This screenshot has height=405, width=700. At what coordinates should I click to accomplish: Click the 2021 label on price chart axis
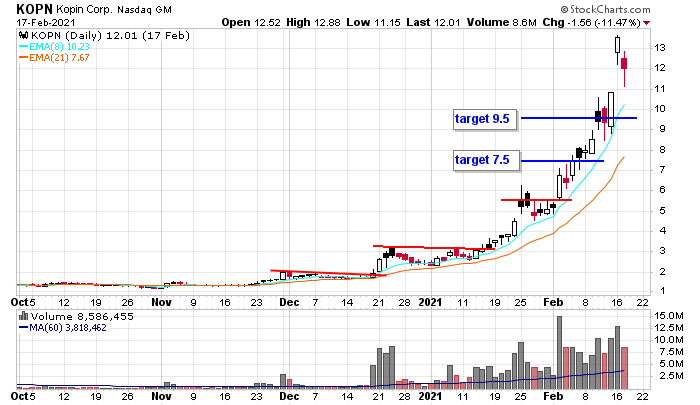430,302
